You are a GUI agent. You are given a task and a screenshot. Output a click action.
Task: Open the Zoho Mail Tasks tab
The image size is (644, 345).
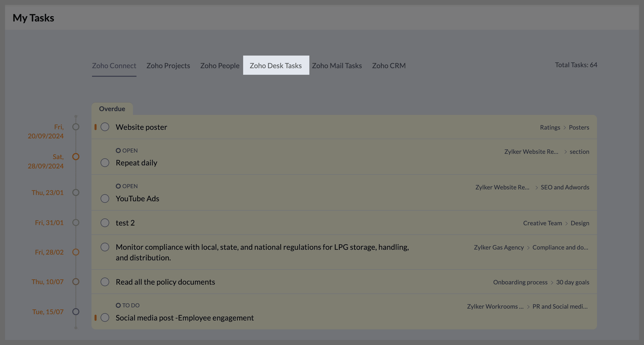click(x=337, y=66)
